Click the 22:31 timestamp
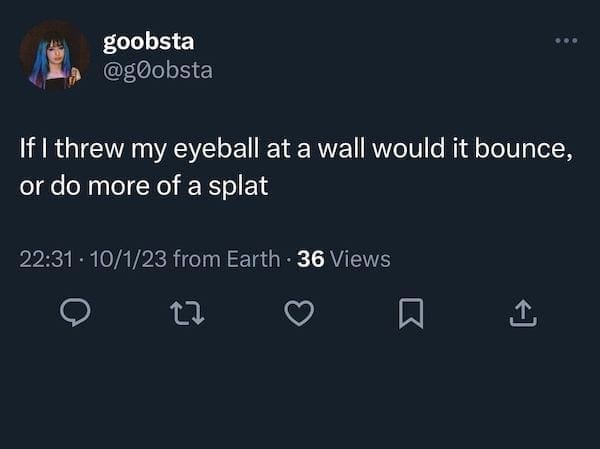The height and width of the screenshot is (449, 600). coord(43,259)
